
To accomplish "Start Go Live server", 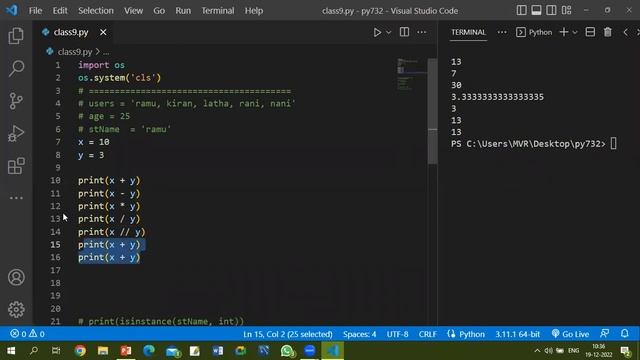I will (570, 334).
